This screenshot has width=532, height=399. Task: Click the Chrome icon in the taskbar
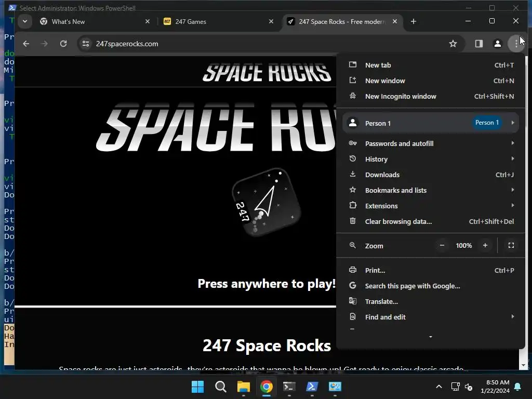[x=267, y=387]
